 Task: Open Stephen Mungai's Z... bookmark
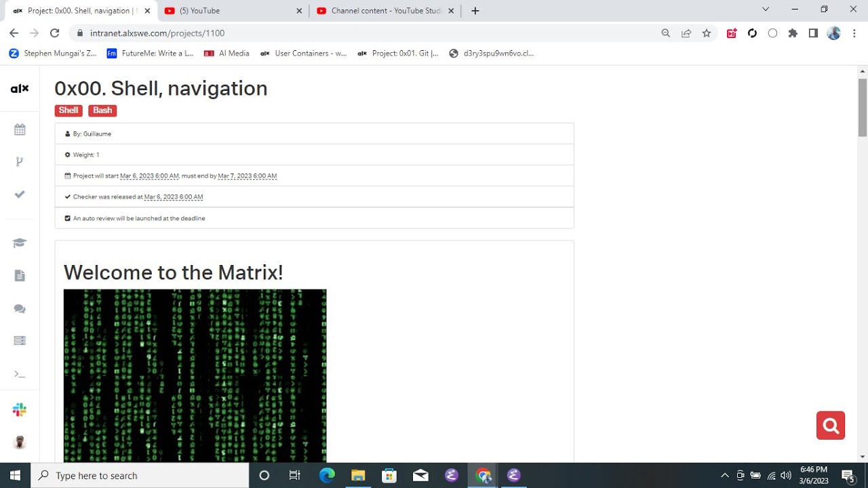point(53,53)
